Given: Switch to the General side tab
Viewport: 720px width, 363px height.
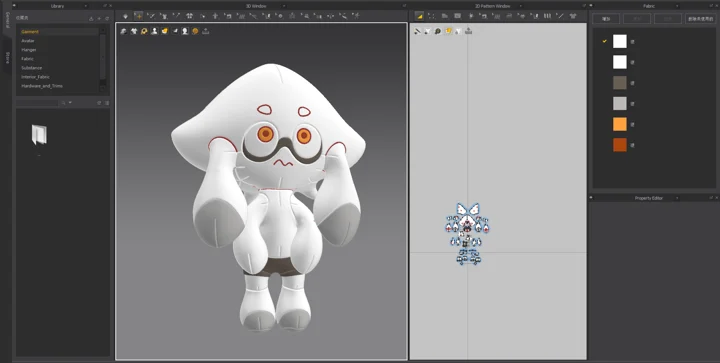Looking at the screenshot, I should 7,20.
